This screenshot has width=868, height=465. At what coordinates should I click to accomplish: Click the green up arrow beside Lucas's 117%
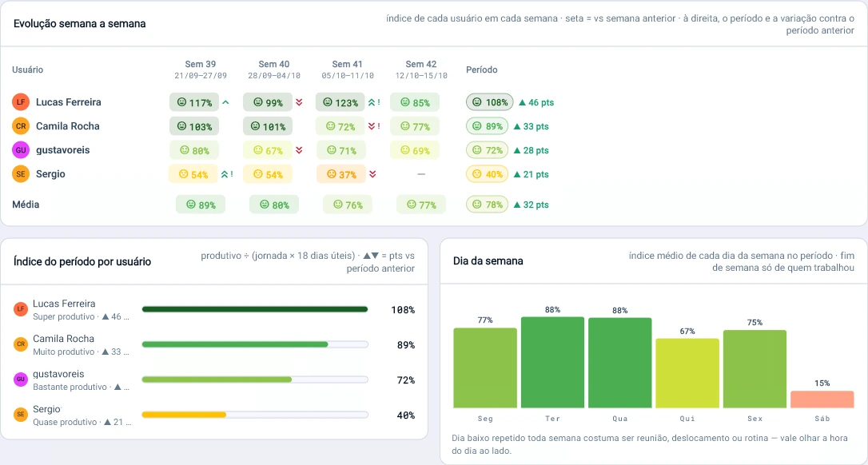pyautogui.click(x=225, y=102)
